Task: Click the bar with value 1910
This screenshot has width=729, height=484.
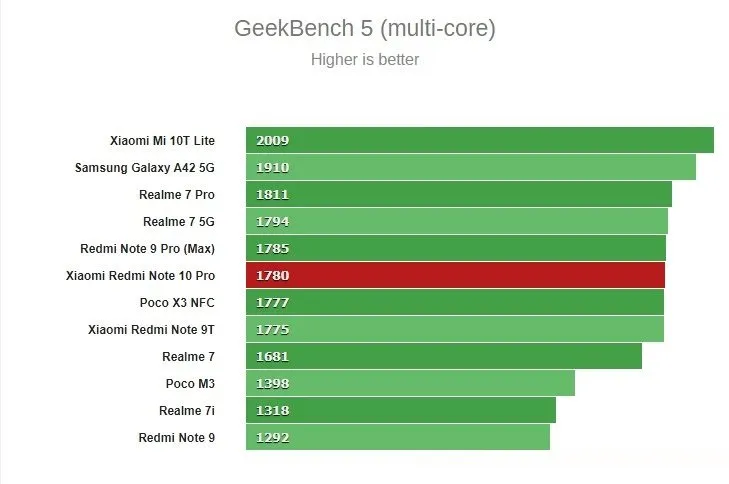Action: (x=470, y=168)
